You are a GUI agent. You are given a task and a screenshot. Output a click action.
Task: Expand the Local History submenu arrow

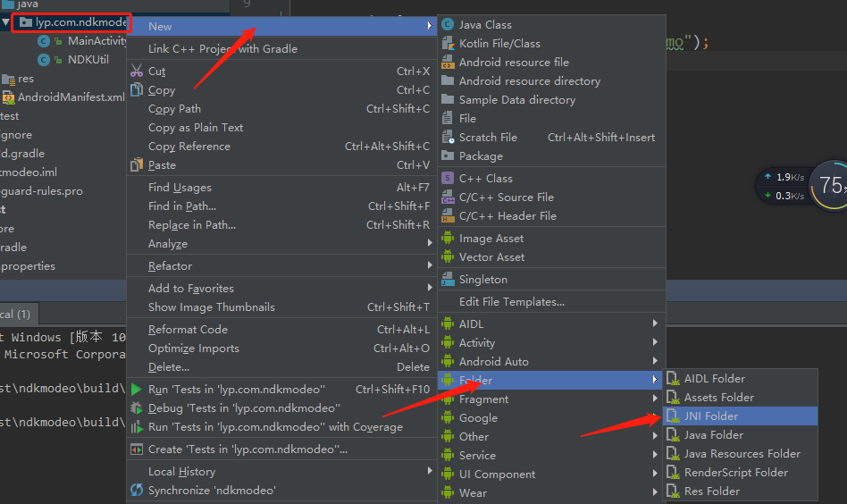point(430,471)
